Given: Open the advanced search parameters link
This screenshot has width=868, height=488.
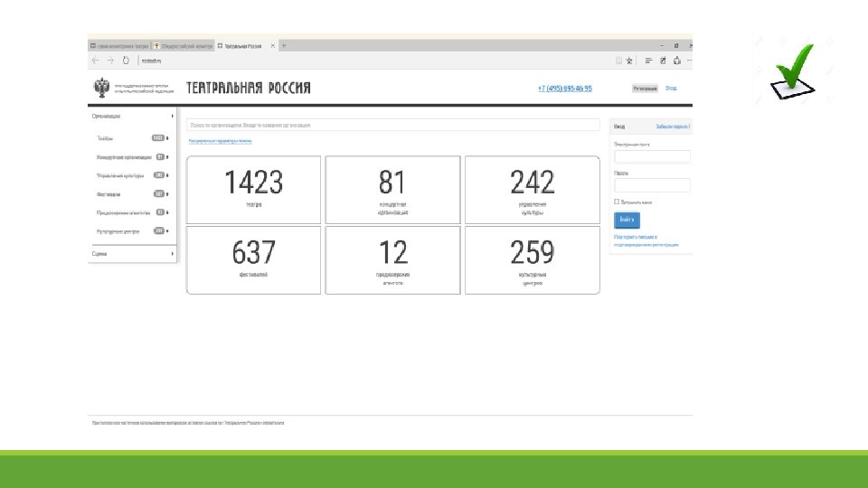Looking at the screenshot, I should [x=221, y=141].
